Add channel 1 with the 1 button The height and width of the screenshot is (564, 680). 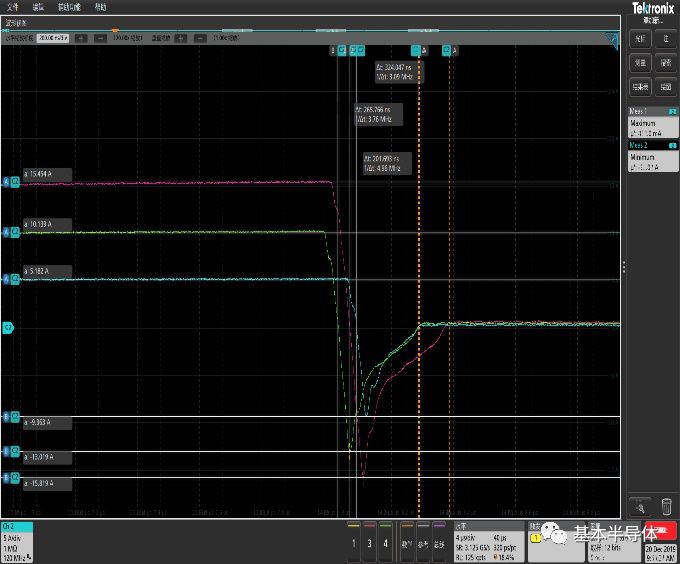(354, 542)
